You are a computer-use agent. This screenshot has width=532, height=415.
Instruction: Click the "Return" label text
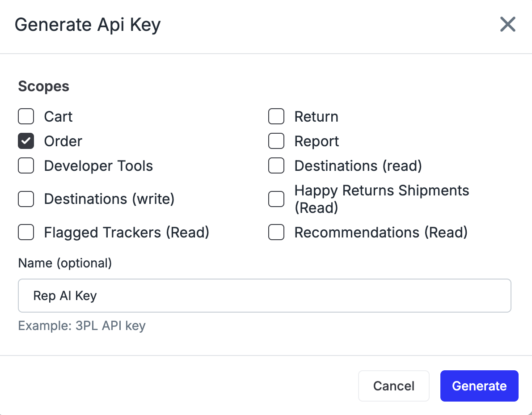(316, 117)
